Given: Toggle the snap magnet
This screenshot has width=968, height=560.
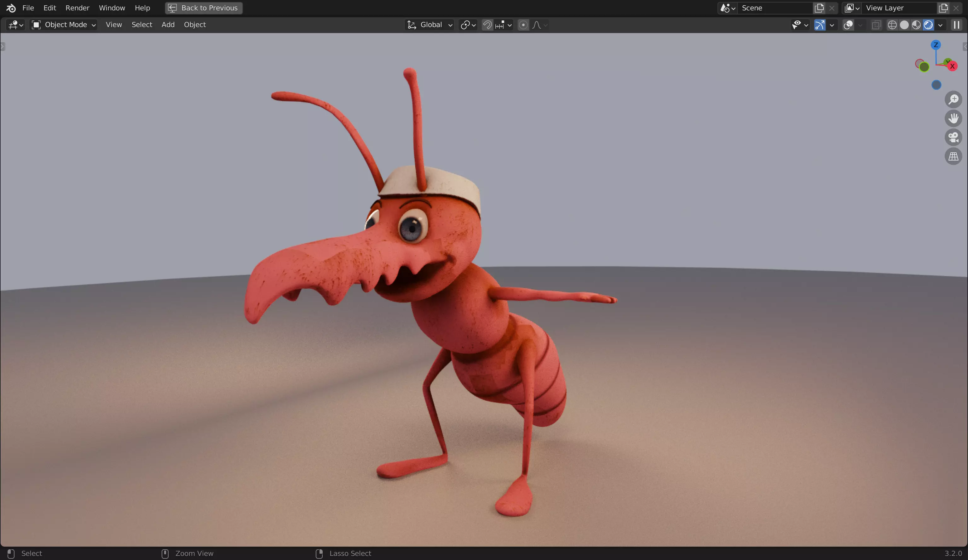Looking at the screenshot, I should click(487, 25).
